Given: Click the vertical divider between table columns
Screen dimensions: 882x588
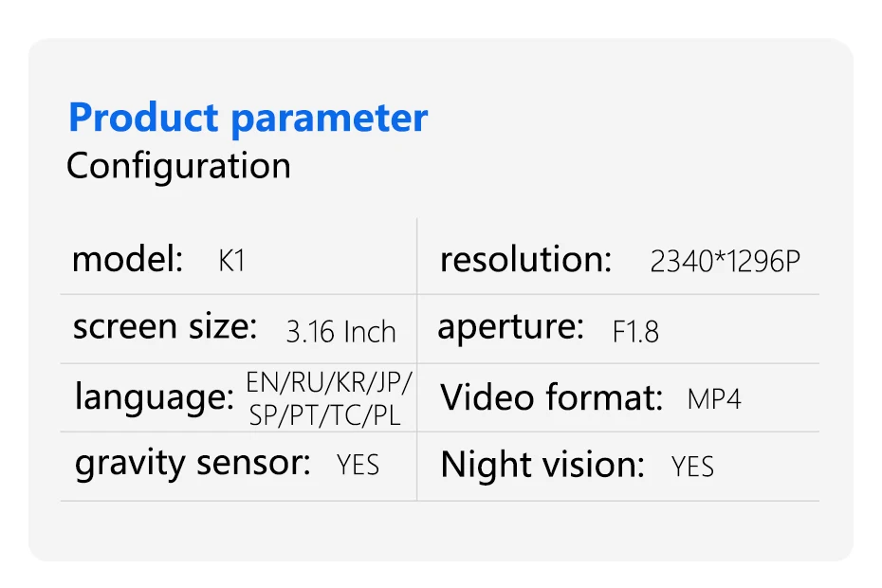Looking at the screenshot, I should click(417, 360).
